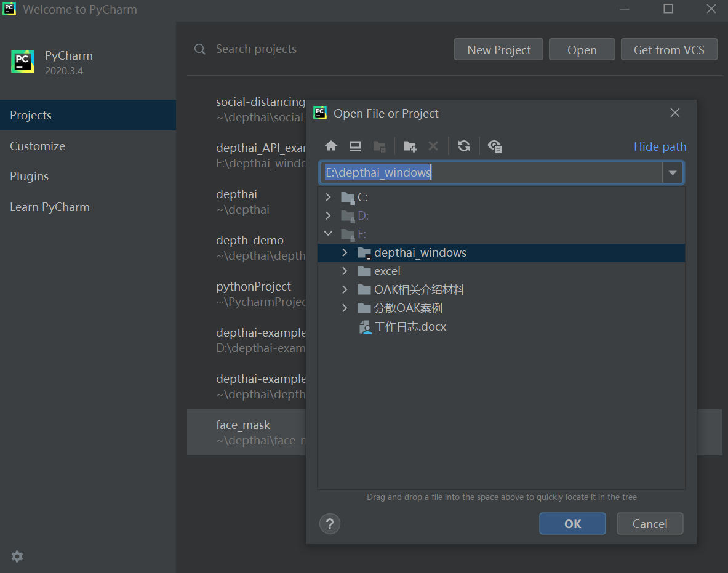The image size is (728, 573).
Task: Click the search magnifier icon
Action: [199, 49]
